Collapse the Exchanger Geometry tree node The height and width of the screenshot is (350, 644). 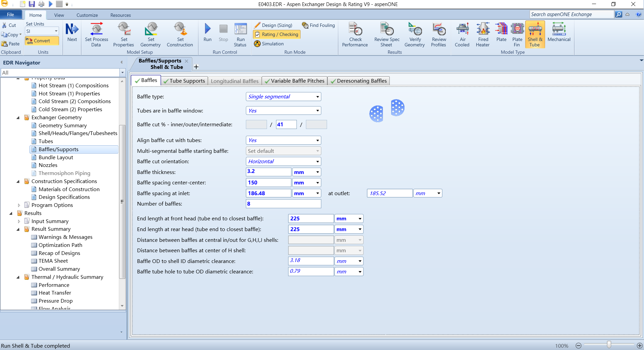[x=18, y=118]
